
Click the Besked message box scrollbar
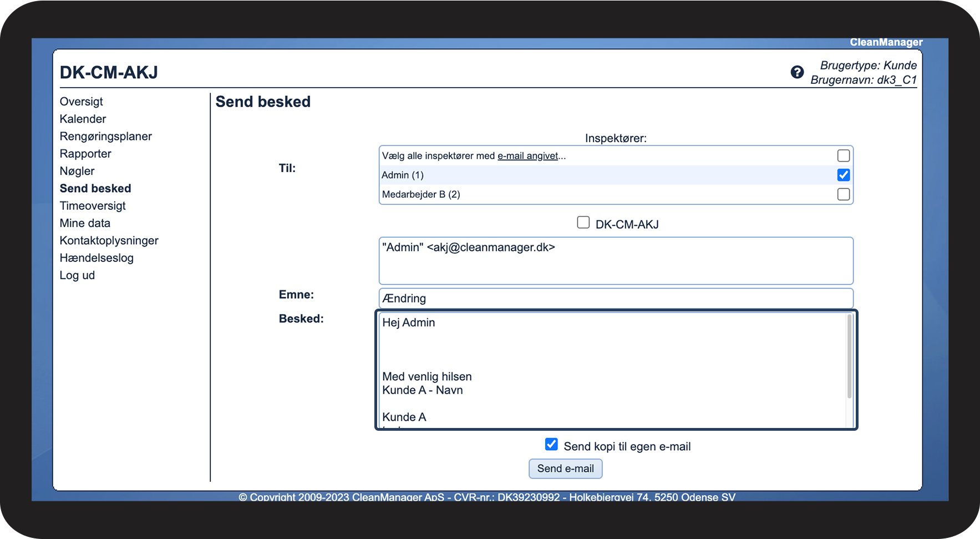point(849,356)
